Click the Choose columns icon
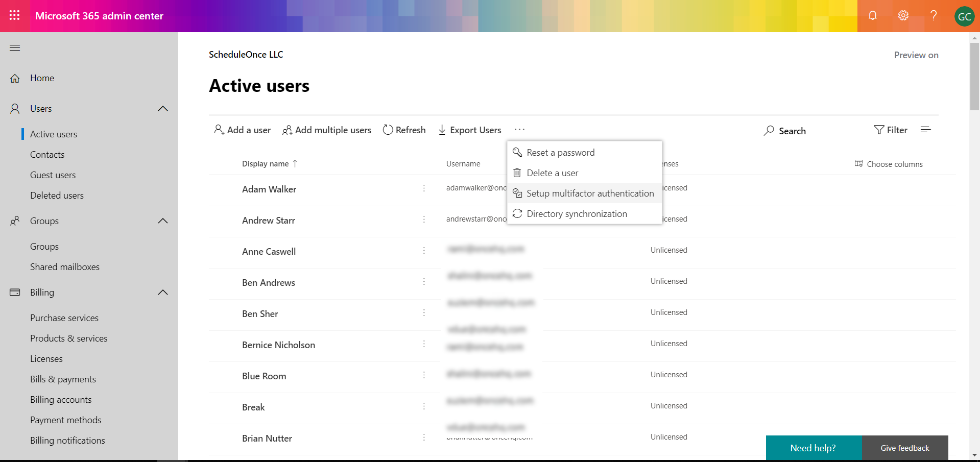This screenshot has width=980, height=462. 858,164
